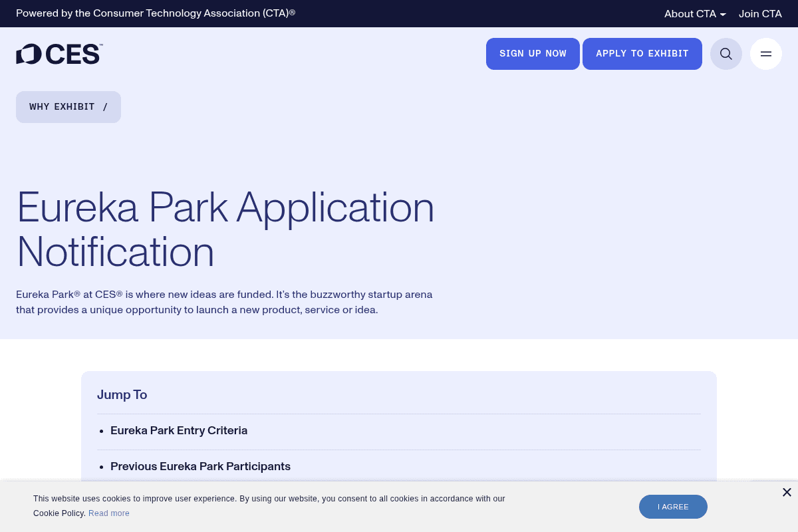Expand the About CTA dropdown

point(695,13)
